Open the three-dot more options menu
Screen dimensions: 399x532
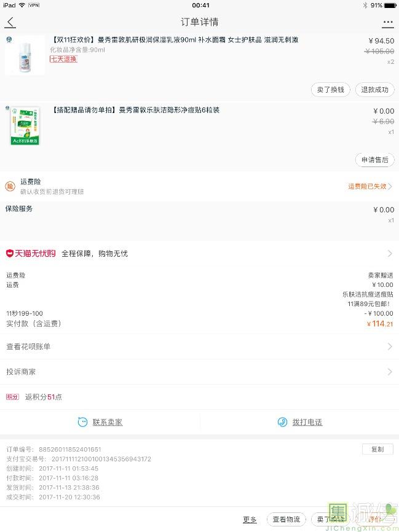[x=387, y=23]
